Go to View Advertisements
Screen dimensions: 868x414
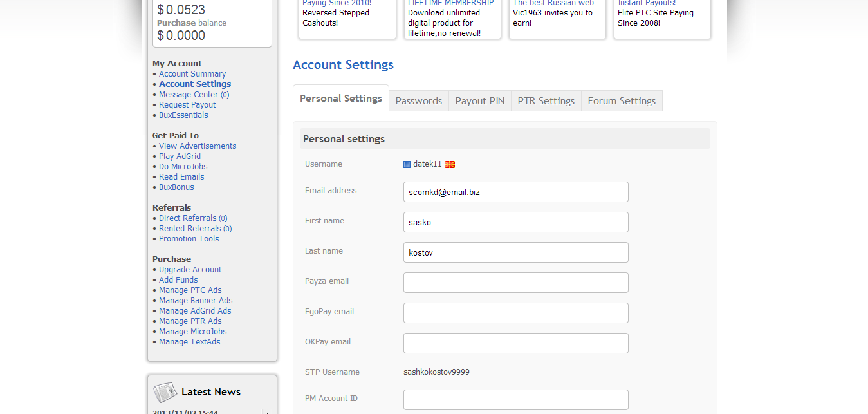(198, 146)
